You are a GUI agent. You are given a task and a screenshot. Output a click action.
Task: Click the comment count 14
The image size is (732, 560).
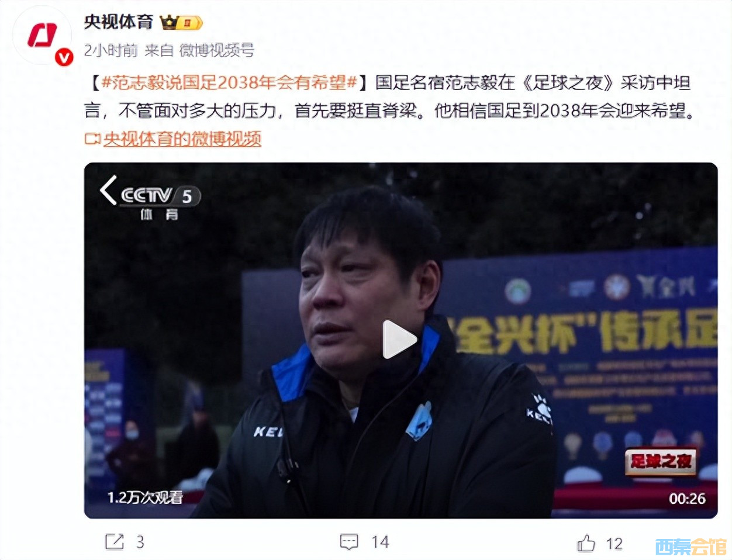380,542
